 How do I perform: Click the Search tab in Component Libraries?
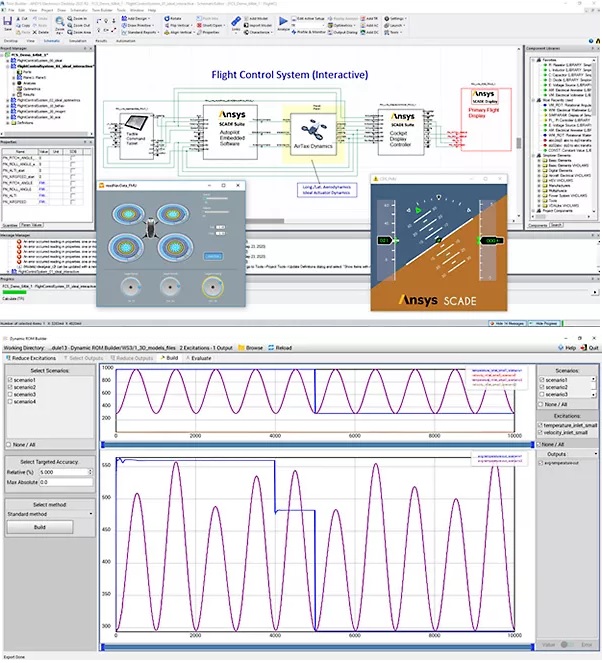[556, 225]
